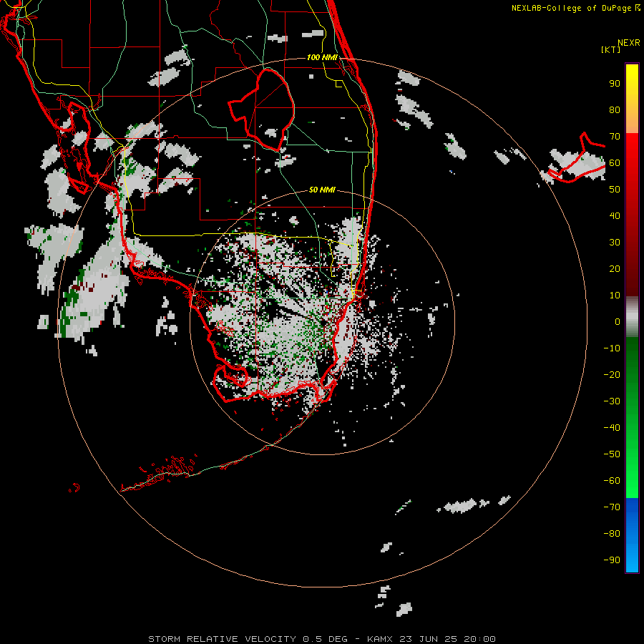Click the 20 value on velocity scale
This screenshot has height=644, width=644.
pos(615,269)
